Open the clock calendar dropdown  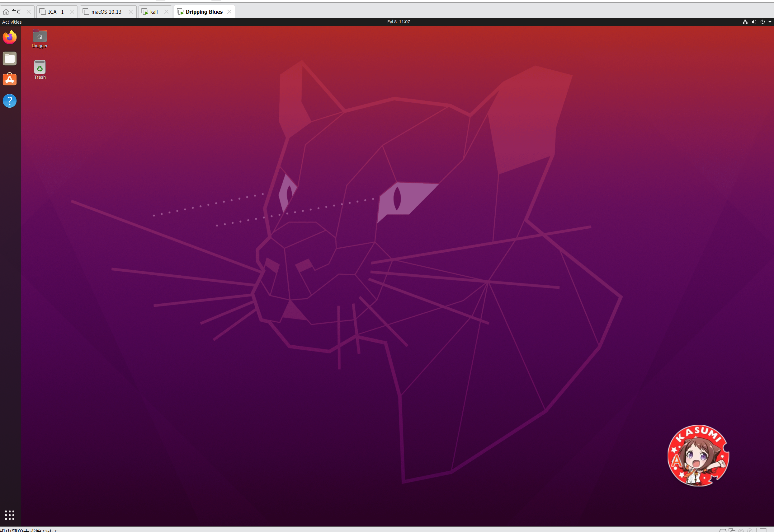click(398, 22)
